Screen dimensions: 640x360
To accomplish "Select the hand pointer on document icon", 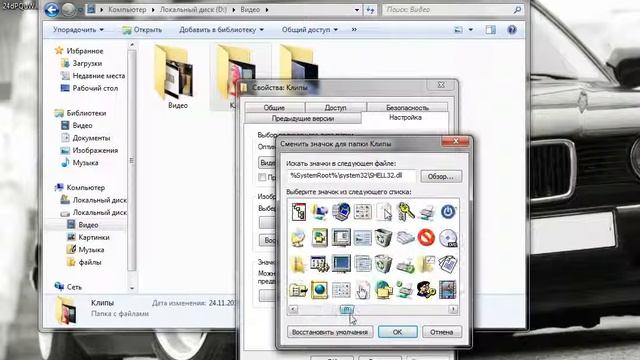I will [362, 290].
